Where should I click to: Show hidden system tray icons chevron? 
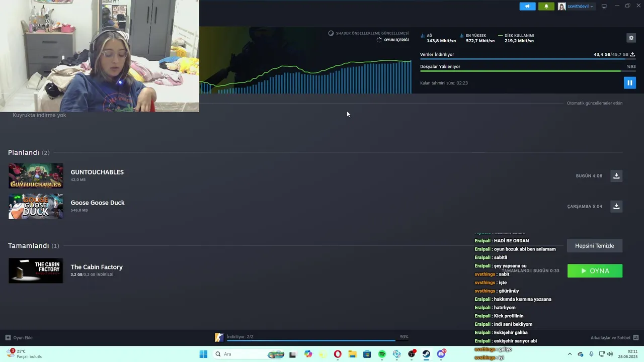coord(570,354)
